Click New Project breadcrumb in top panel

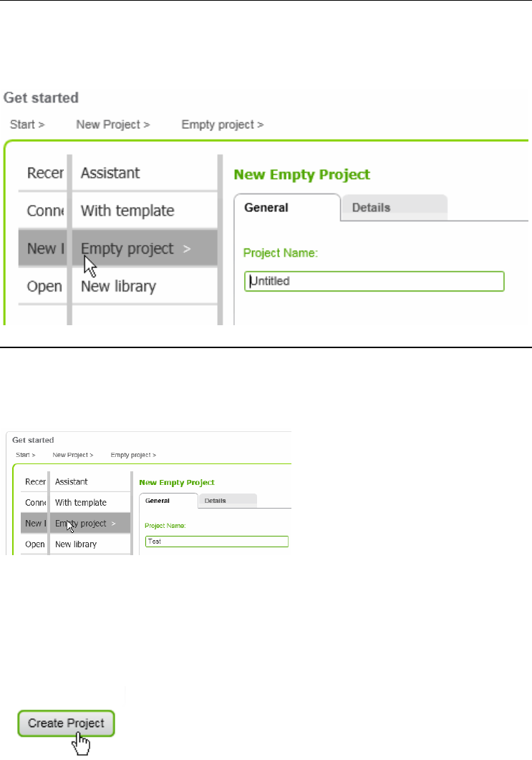point(113,125)
